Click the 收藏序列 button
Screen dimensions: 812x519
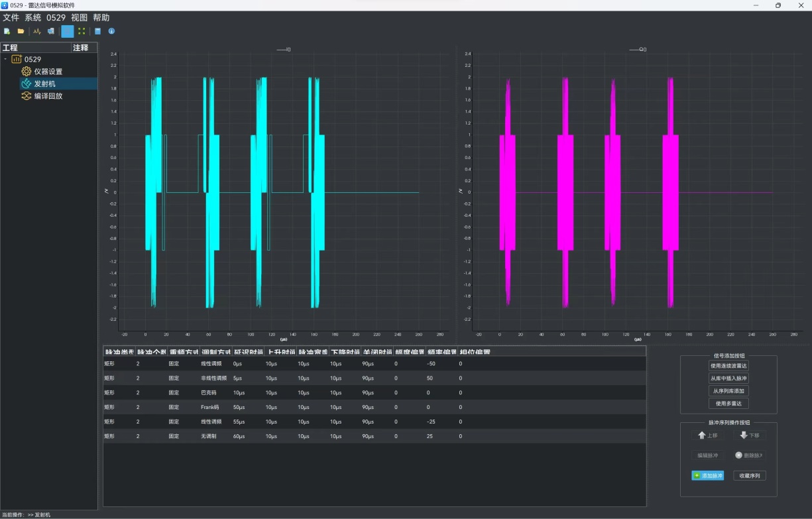749,476
